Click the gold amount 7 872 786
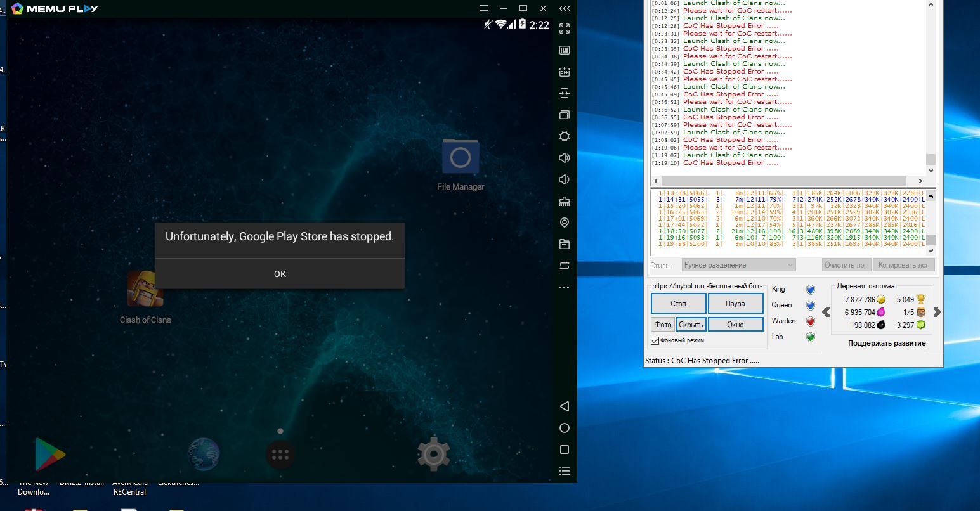The image size is (980, 511). (859, 300)
